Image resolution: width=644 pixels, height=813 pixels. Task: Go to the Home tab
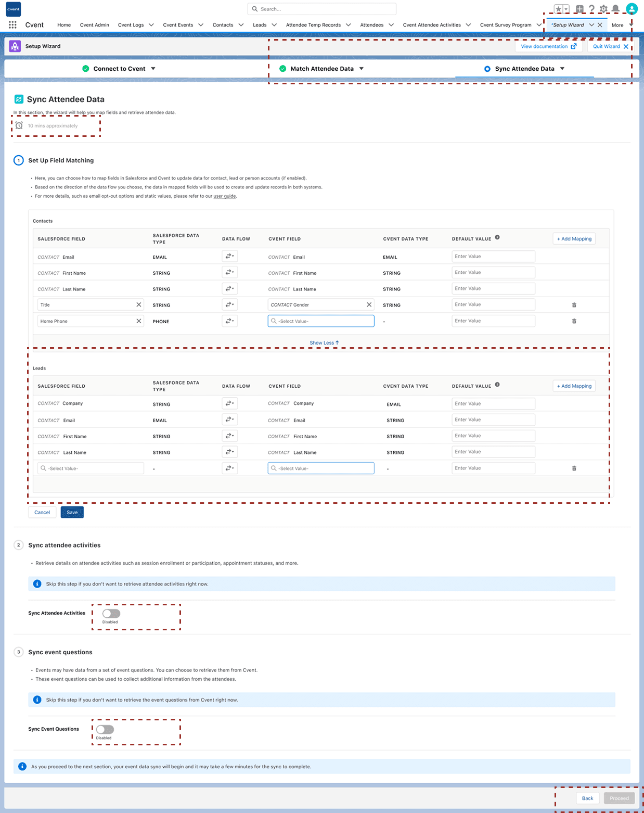64,25
